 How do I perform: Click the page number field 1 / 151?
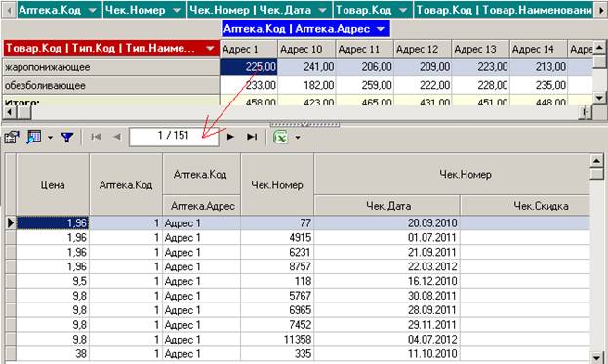point(174,137)
